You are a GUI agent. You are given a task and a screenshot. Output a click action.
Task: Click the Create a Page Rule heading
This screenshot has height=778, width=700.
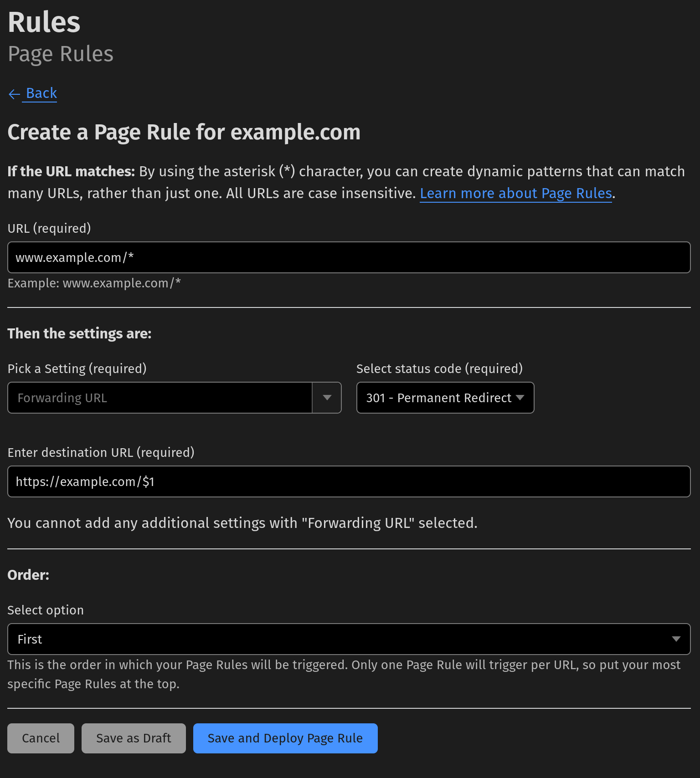184,132
